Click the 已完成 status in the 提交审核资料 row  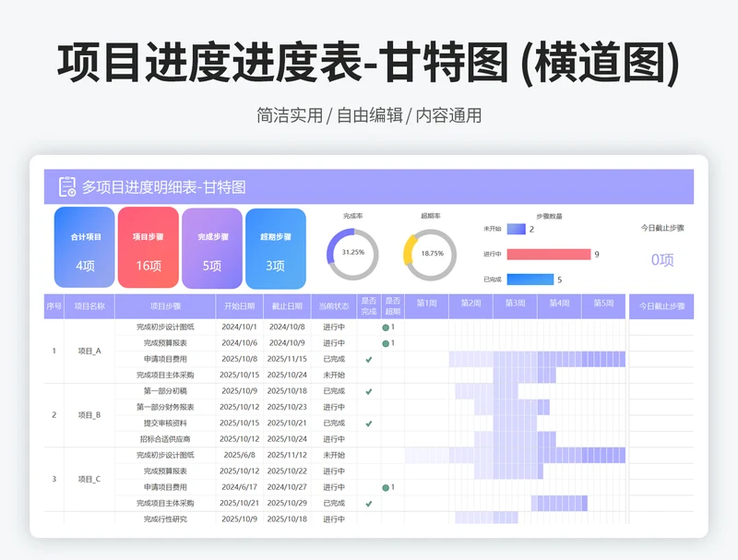click(334, 423)
